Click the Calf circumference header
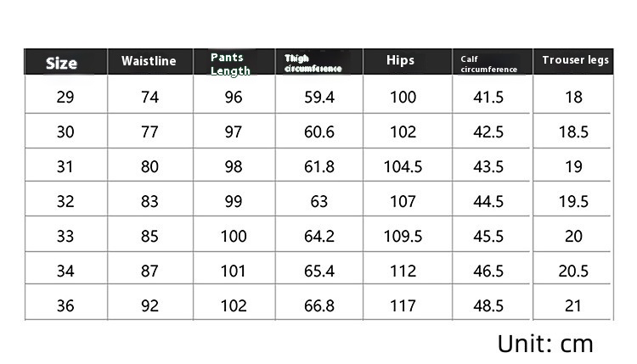This screenshot has height=364, width=637. [488, 64]
